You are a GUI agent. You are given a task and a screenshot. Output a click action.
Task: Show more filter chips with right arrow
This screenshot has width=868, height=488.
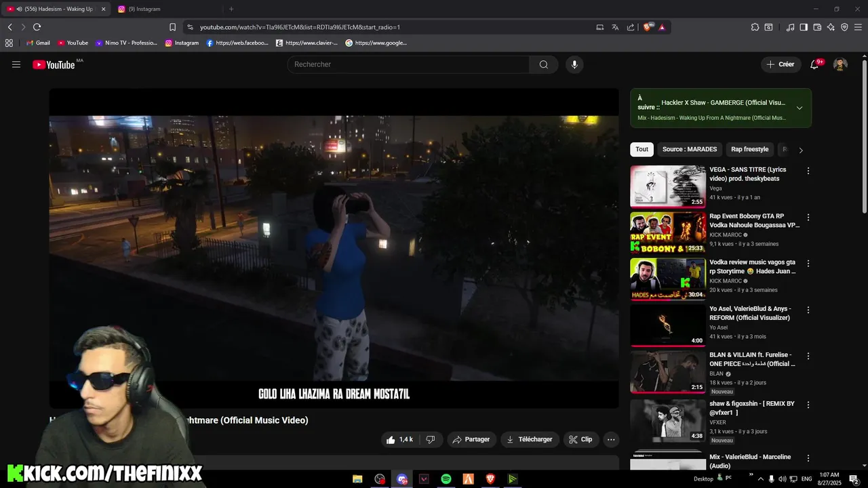(x=801, y=150)
